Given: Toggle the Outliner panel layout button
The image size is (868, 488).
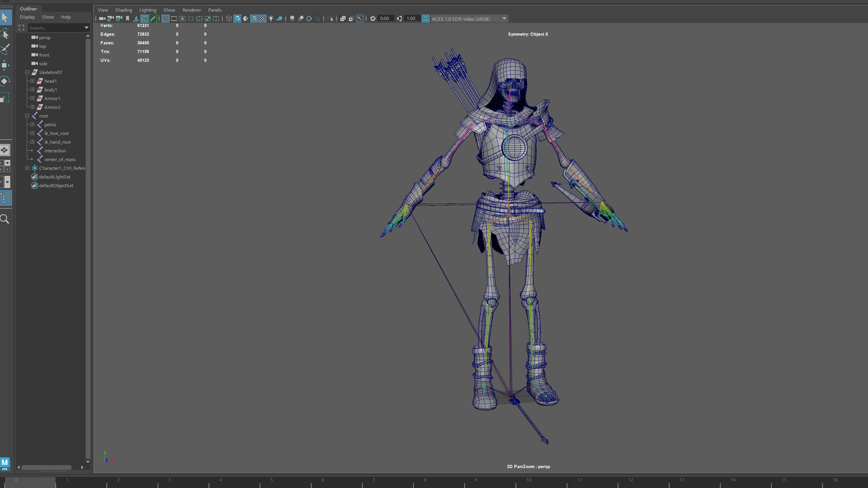Looking at the screenshot, I should tap(5, 198).
